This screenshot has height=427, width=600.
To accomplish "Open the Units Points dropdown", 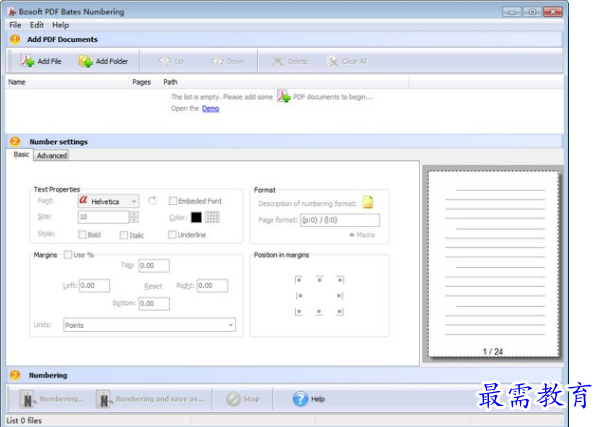I will click(x=150, y=325).
